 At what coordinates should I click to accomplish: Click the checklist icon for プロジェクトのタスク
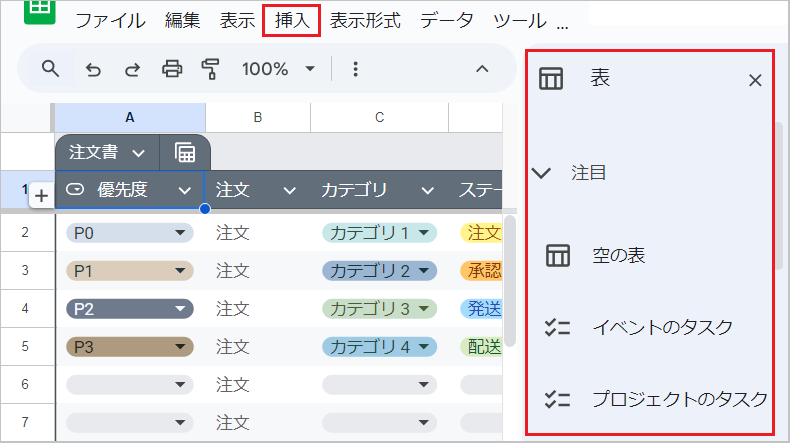[x=557, y=400]
